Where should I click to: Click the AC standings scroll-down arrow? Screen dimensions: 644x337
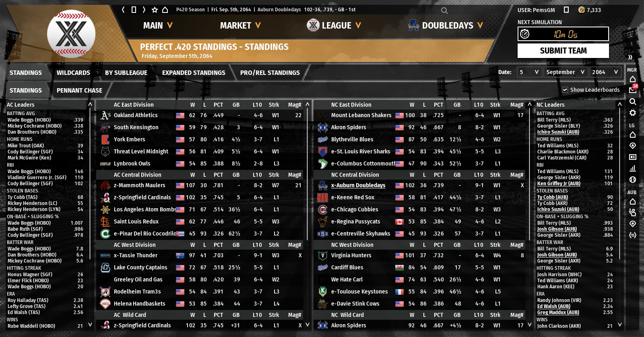[308, 325]
